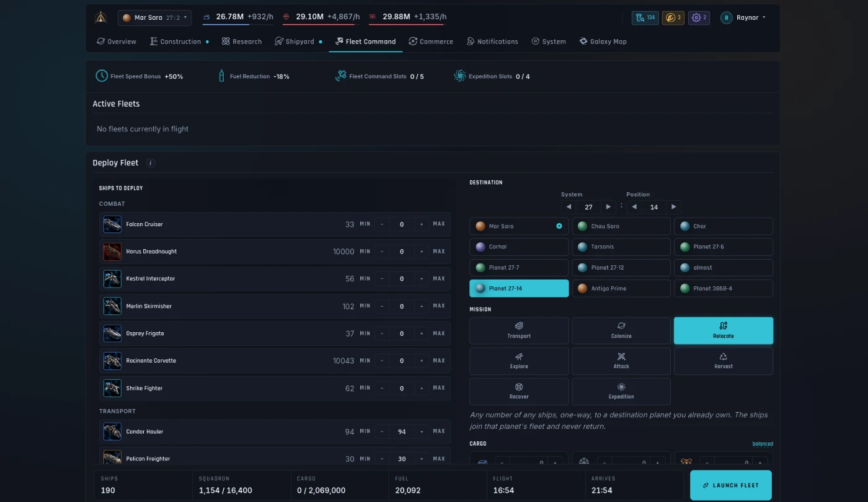The image size is (868, 502).
Task: Click the balanced cargo link
Action: point(763,444)
